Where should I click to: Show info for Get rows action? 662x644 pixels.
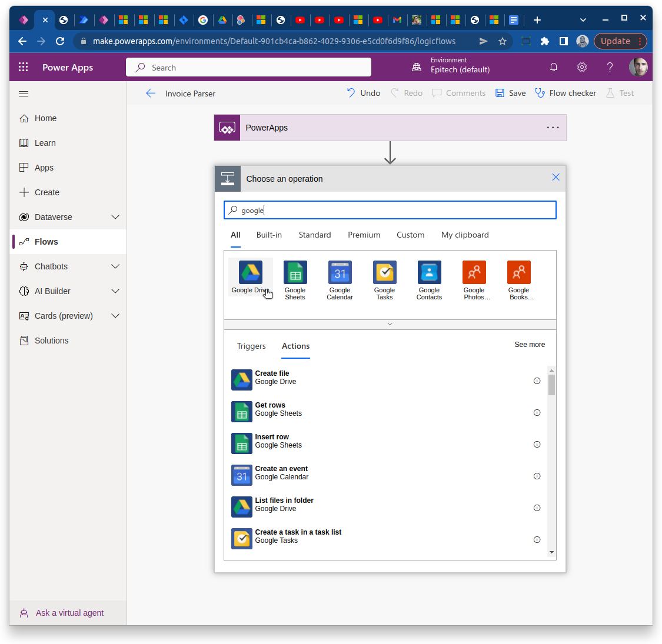[537, 412]
